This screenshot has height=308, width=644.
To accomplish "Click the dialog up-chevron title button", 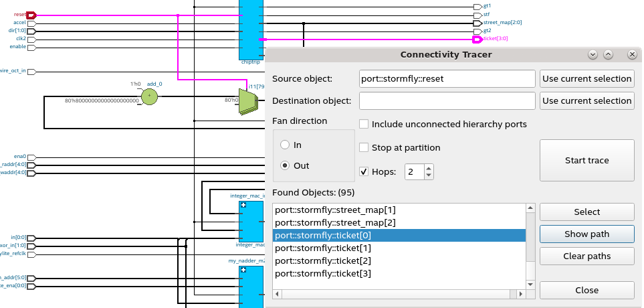I will tap(609, 55).
